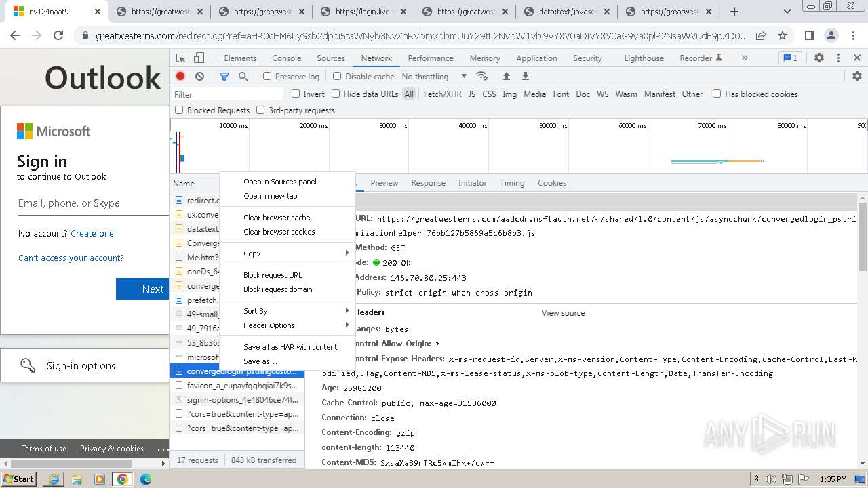Open Can't access your account link
The width and height of the screenshot is (868, 488).
point(71,258)
